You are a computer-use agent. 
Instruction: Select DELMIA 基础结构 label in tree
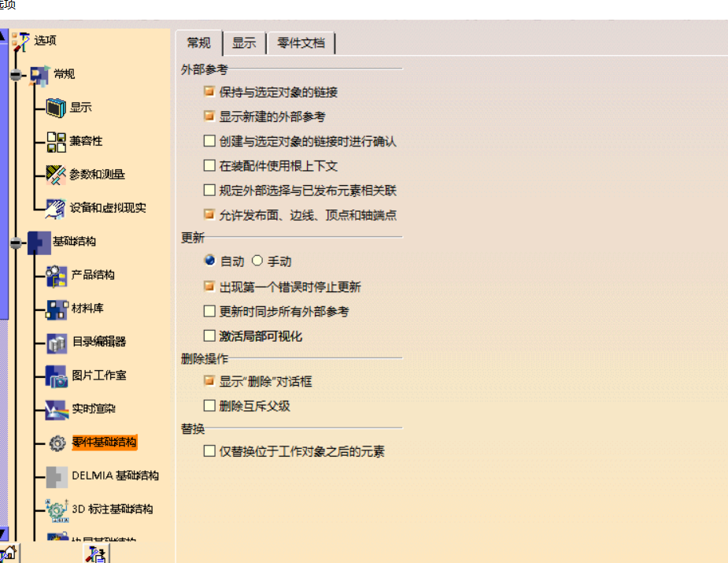click(x=115, y=476)
